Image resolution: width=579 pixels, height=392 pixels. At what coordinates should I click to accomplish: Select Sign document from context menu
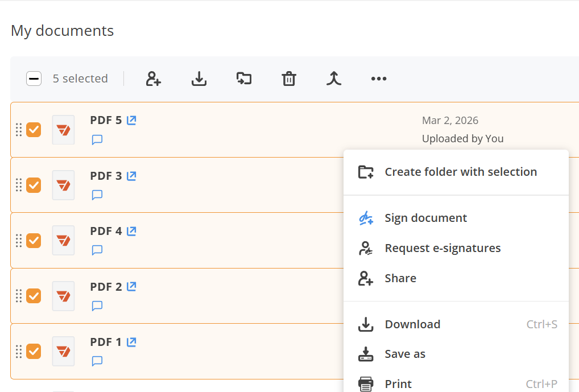(x=456, y=218)
